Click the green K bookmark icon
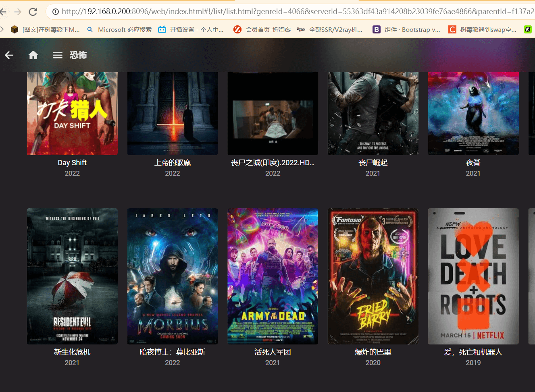535x392 pixels. tap(528, 29)
